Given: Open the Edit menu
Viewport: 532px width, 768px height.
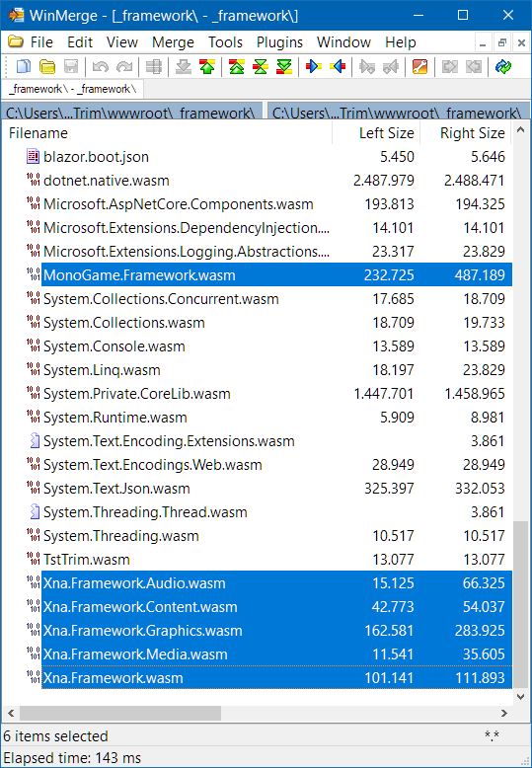Looking at the screenshot, I should (80, 42).
